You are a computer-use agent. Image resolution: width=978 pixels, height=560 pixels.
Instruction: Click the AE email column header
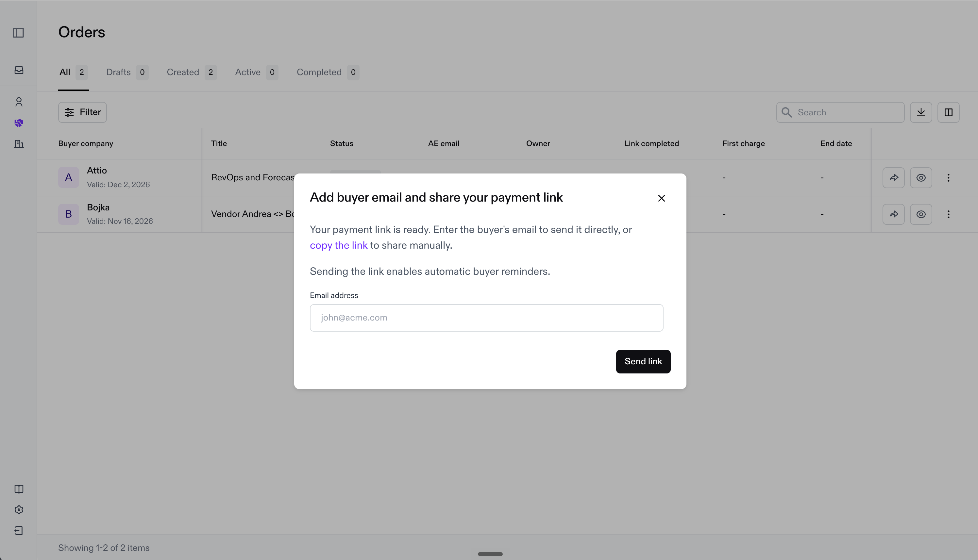click(x=444, y=143)
